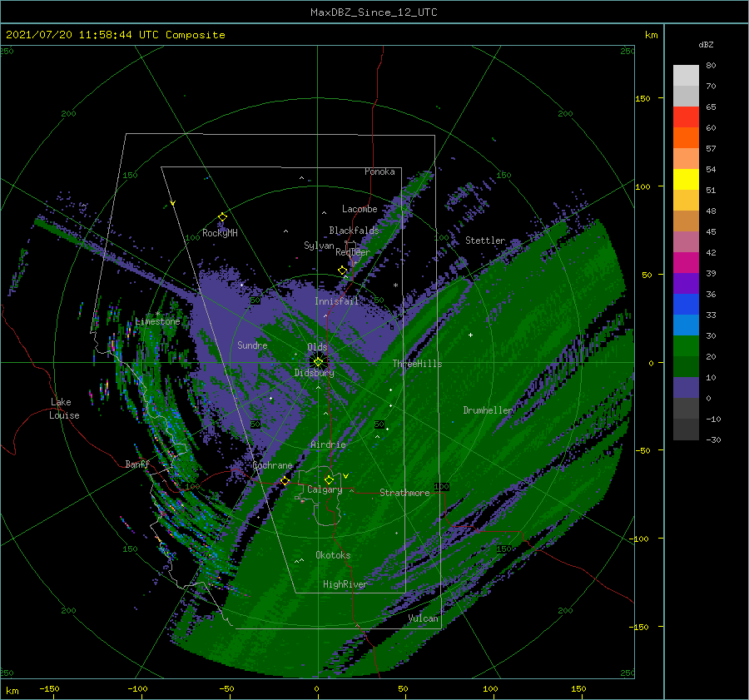Click the Strathmore label
The width and height of the screenshot is (749, 700).
click(404, 493)
